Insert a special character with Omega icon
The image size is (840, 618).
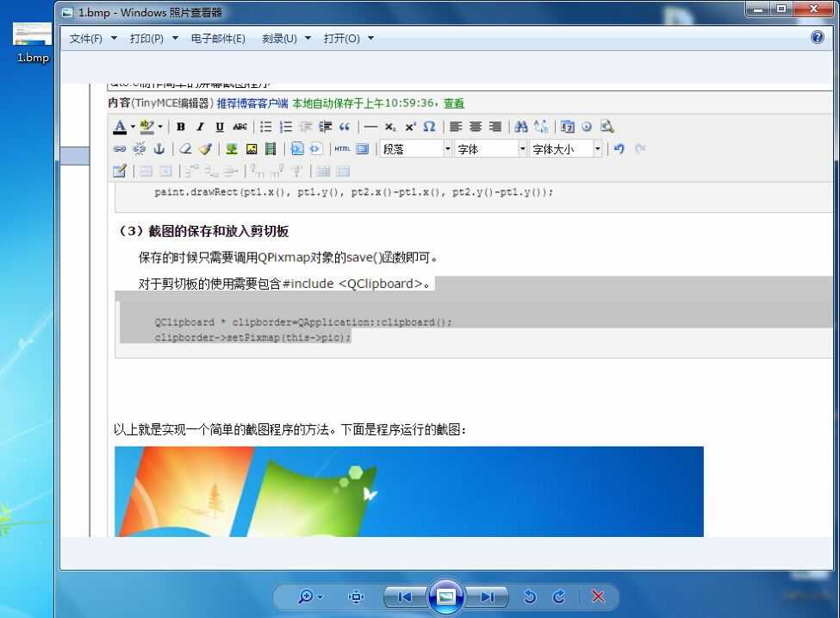[429, 127]
